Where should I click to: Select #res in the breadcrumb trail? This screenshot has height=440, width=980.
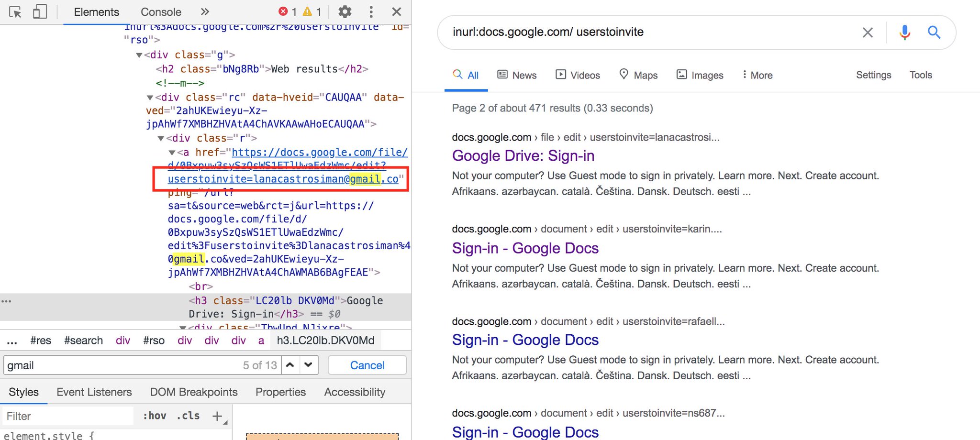coord(41,341)
